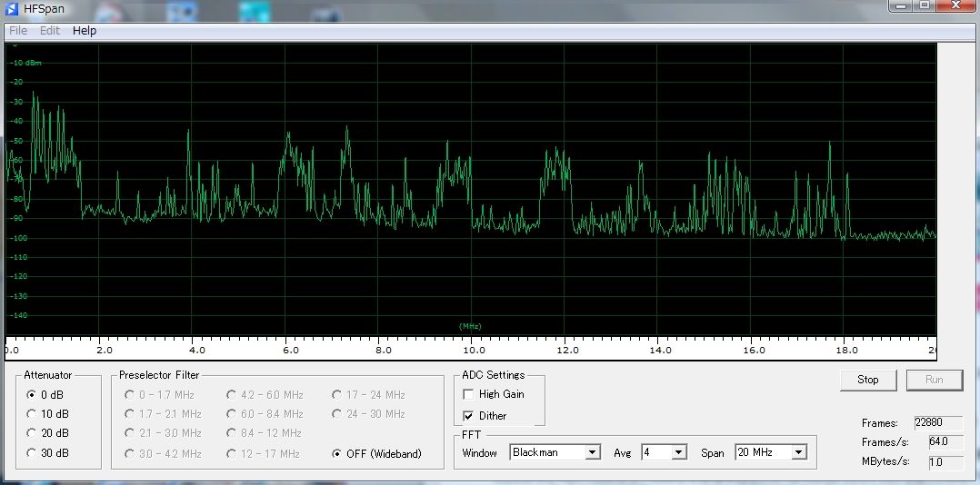Choose the 6.0 - 8.4 MHz preselector filter
This screenshot has height=485, width=980.
click(x=265, y=414)
